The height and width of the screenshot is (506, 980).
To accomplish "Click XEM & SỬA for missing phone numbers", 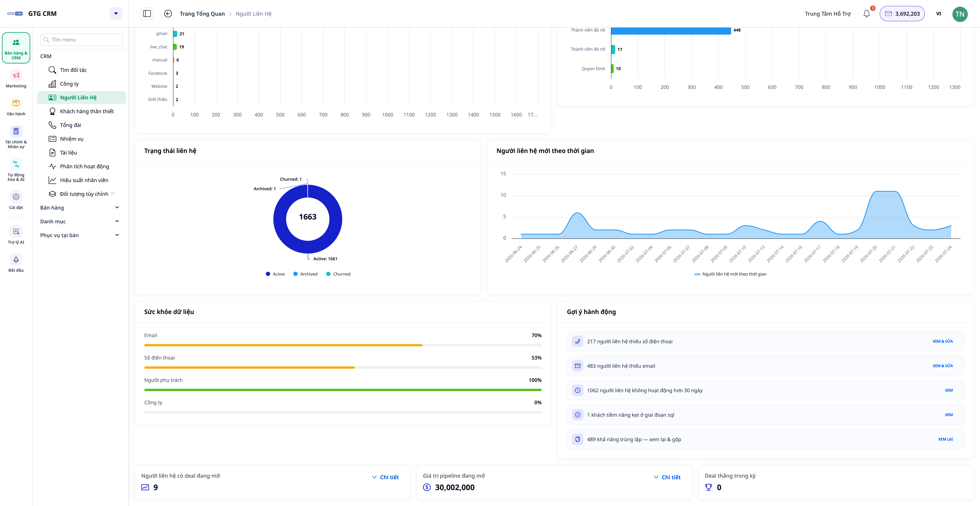I will (942, 341).
